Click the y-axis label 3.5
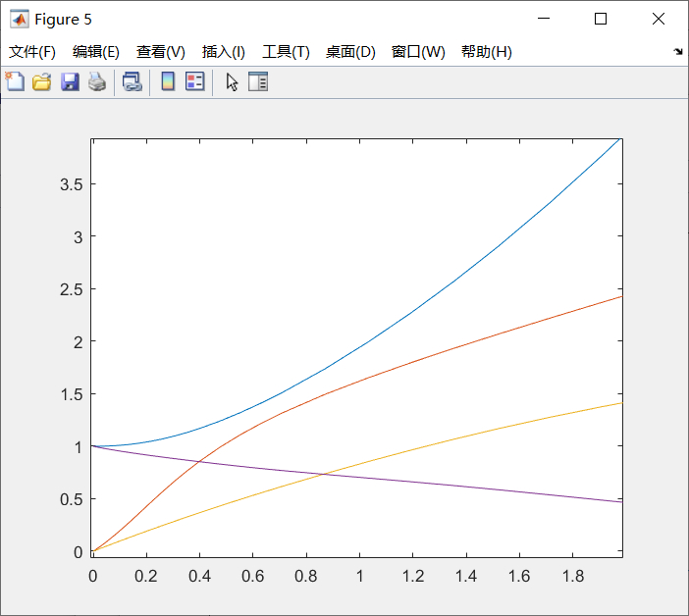 tap(72, 184)
